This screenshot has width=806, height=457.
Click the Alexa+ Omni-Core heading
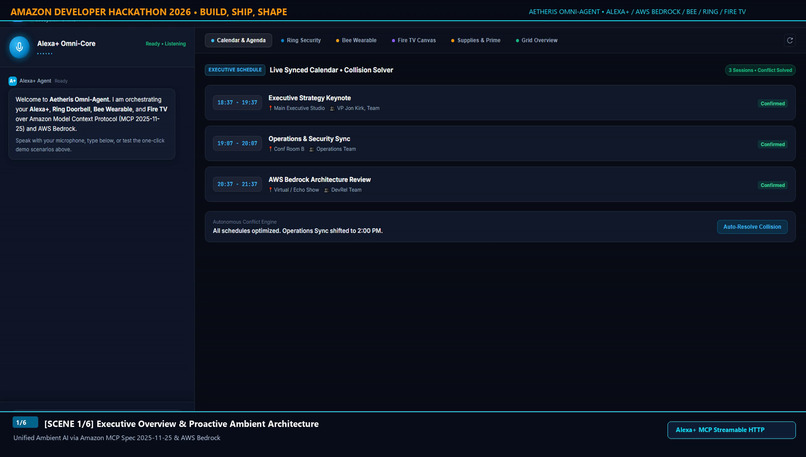pyautogui.click(x=66, y=44)
